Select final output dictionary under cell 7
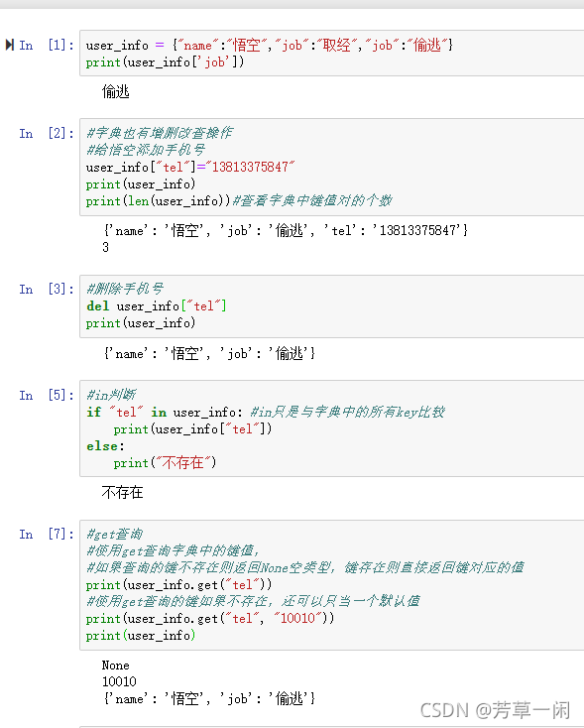Screen dimensions: 584x728 [209, 699]
